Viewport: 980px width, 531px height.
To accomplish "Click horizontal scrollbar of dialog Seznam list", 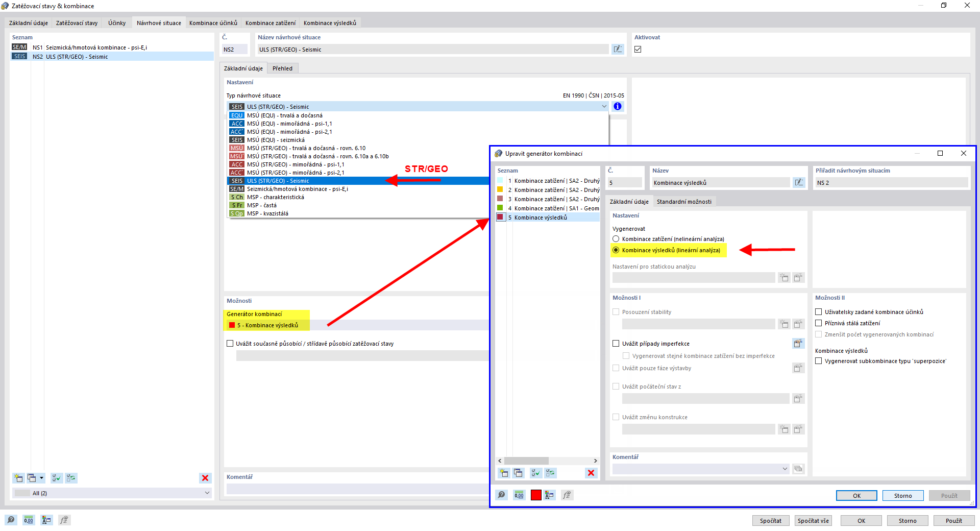I will 526,461.
